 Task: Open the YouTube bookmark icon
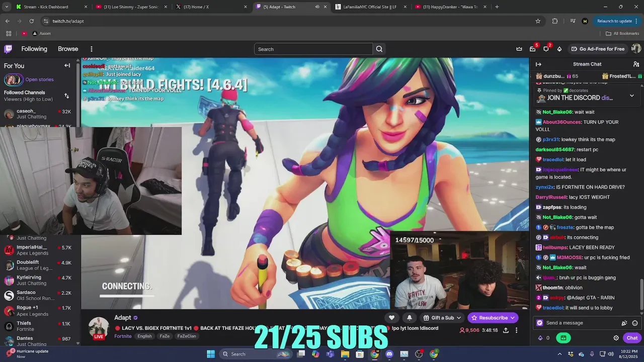coord(24,34)
